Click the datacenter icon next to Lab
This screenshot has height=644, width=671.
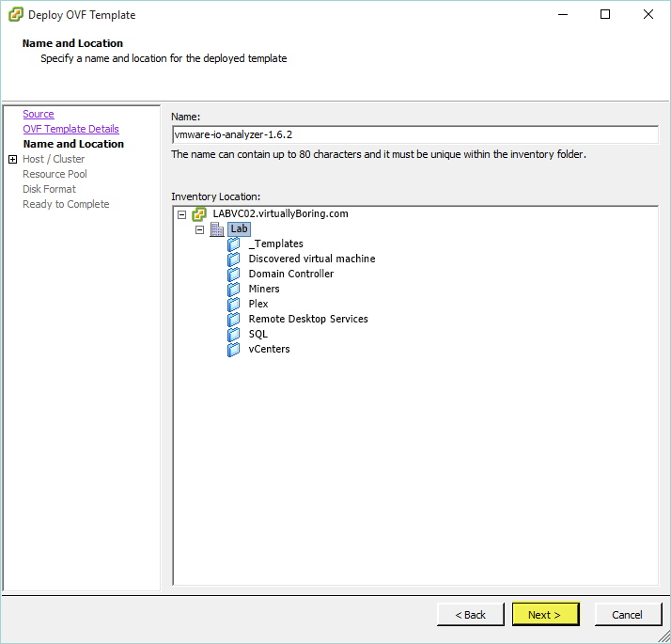click(217, 229)
